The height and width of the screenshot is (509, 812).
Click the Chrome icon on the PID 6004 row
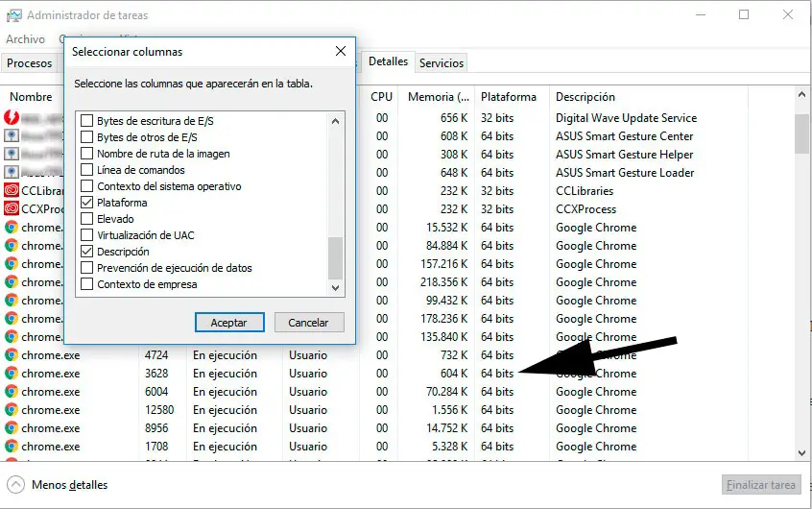(12, 391)
